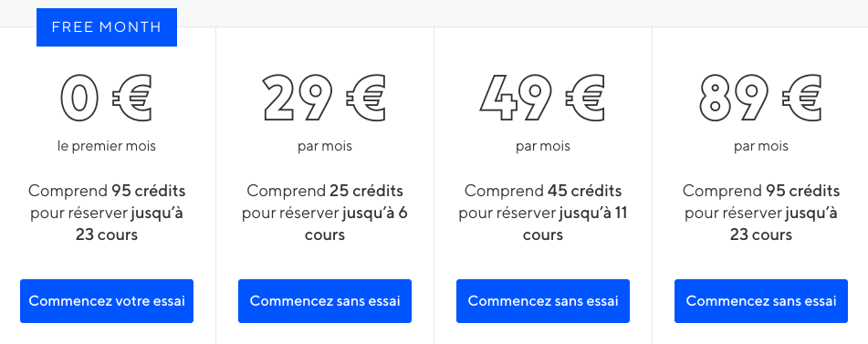The image size is (868, 344).
Task: Click the 49 € price heading
Action: (x=543, y=99)
